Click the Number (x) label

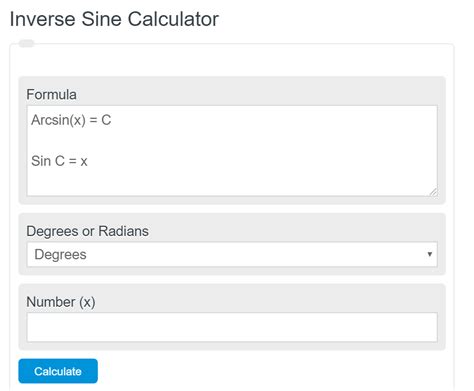point(61,302)
